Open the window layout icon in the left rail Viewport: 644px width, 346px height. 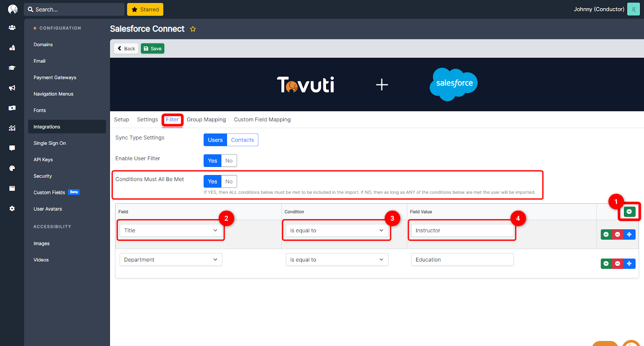[x=12, y=188]
